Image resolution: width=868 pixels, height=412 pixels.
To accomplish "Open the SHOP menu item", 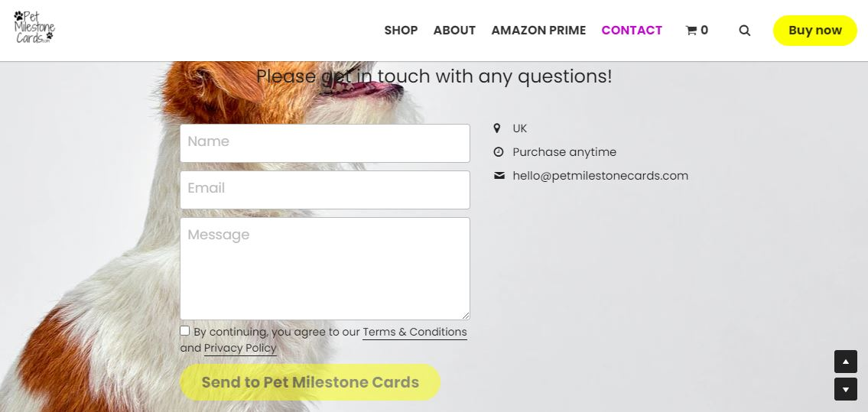I will [401, 31].
